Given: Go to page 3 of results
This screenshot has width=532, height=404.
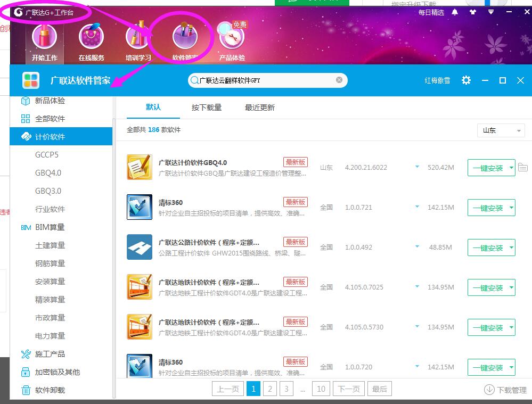Looking at the screenshot, I should 287,389.
